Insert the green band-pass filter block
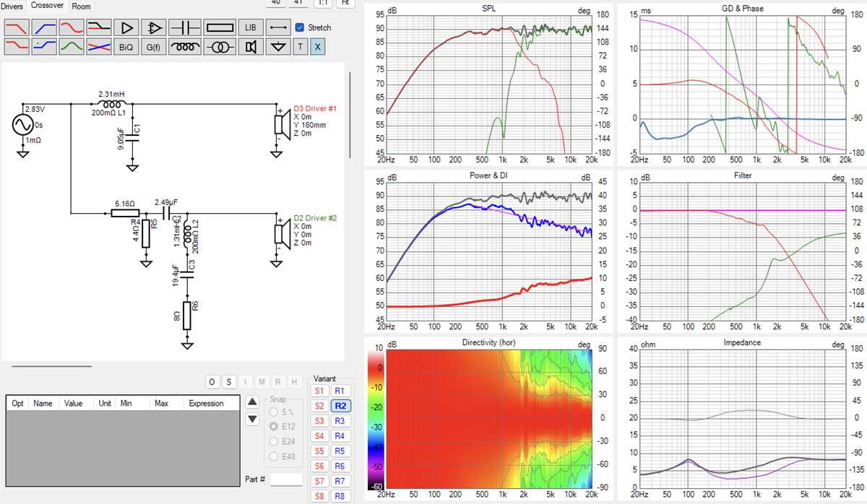 pyautogui.click(x=71, y=47)
